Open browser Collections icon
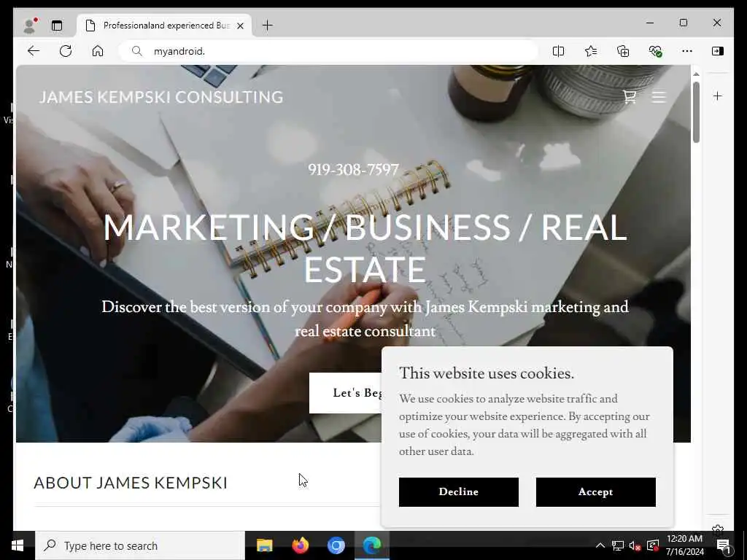This screenshot has width=747, height=560. (623, 51)
